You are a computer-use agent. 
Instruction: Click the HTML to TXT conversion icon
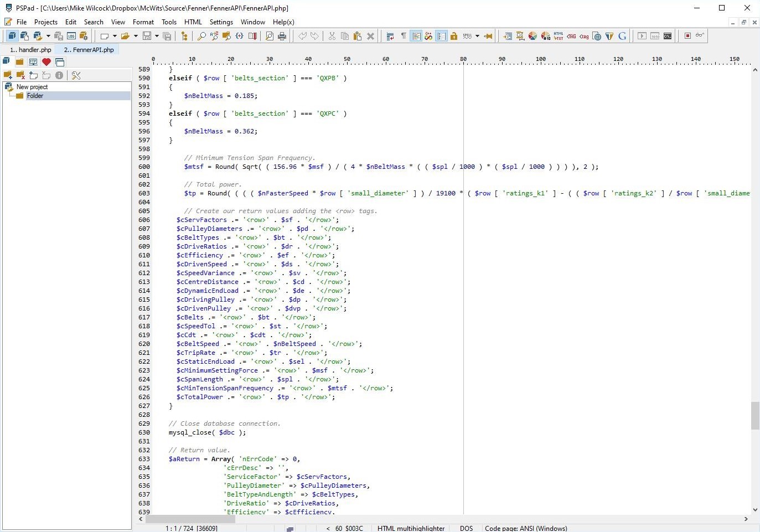pyautogui.click(x=559, y=36)
